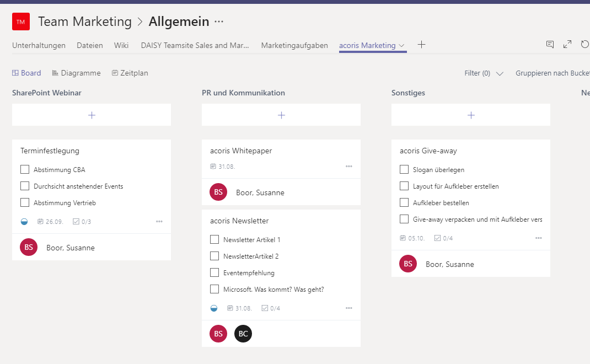Check Abstimmung CBA checkbox

coord(25,169)
